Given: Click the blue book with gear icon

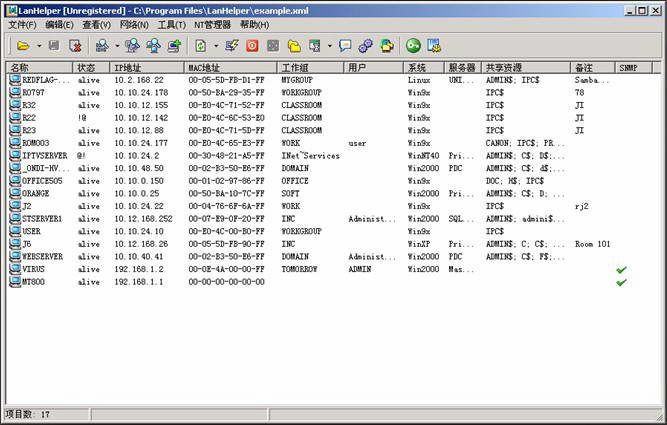Looking at the screenshot, I should pyautogui.click(x=434, y=46).
